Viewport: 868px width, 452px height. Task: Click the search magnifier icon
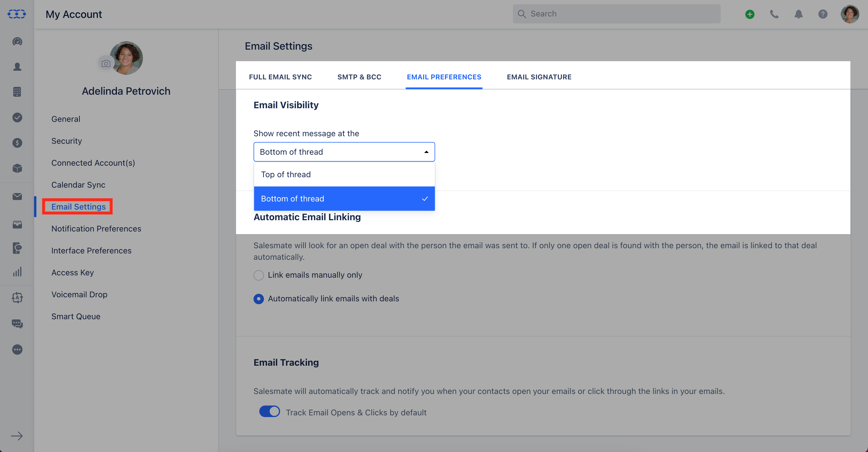coord(522,14)
